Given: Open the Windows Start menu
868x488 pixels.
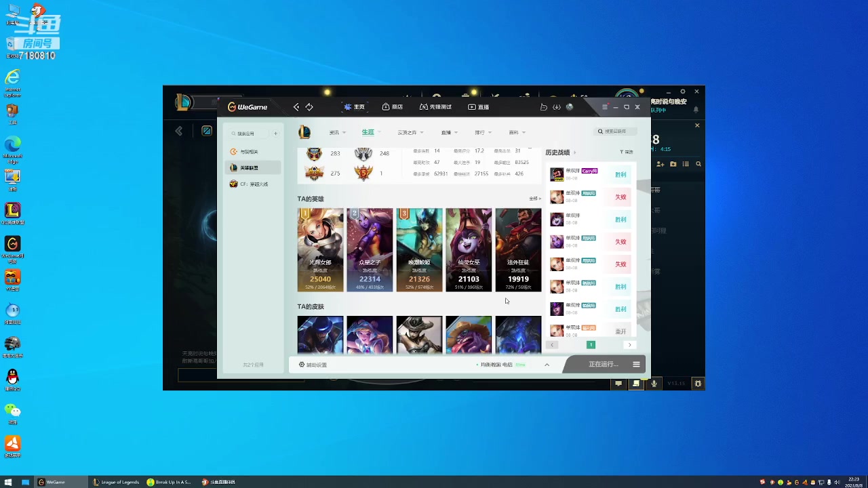Looking at the screenshot, I should tap(8, 482).
